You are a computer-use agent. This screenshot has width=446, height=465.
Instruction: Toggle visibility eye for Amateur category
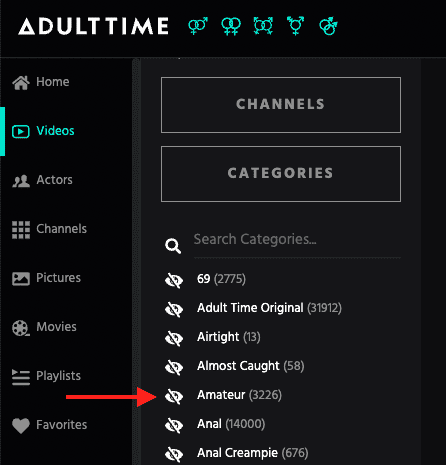(x=174, y=396)
